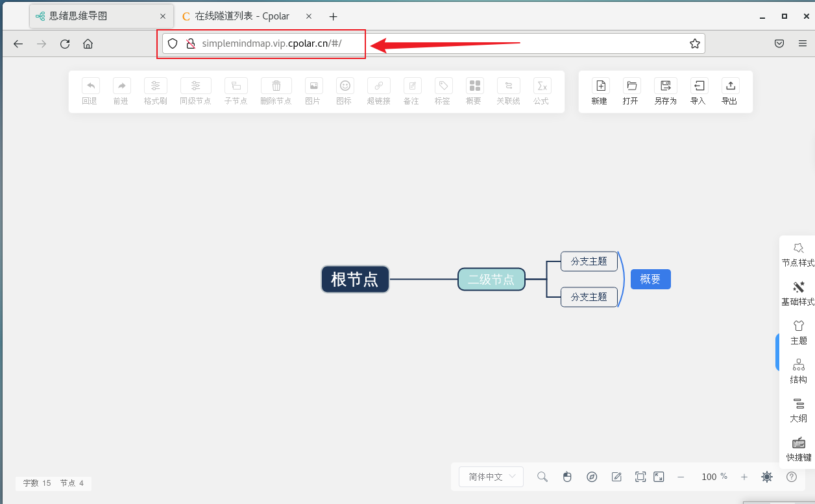Insert an image with the 图片 tool

coord(313,90)
